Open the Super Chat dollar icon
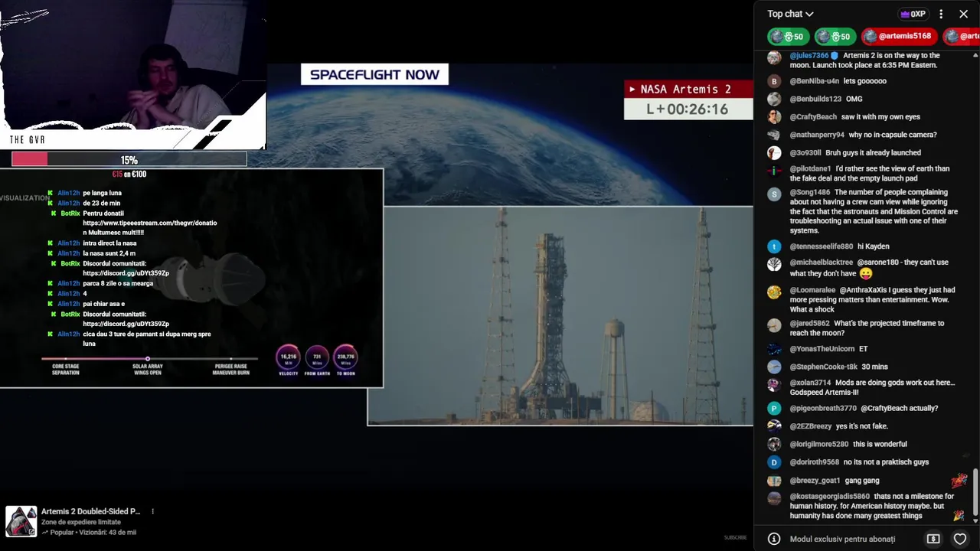980x551 pixels. (933, 539)
